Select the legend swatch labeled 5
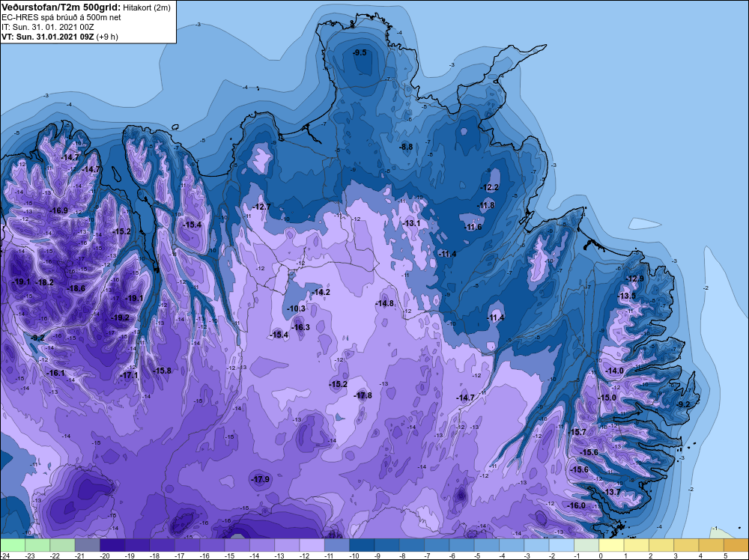Image resolution: width=749 pixels, height=560 pixels. 736,545
